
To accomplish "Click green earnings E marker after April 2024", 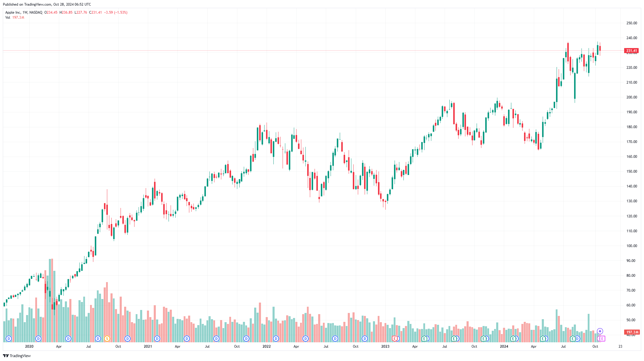I will coord(543,338).
